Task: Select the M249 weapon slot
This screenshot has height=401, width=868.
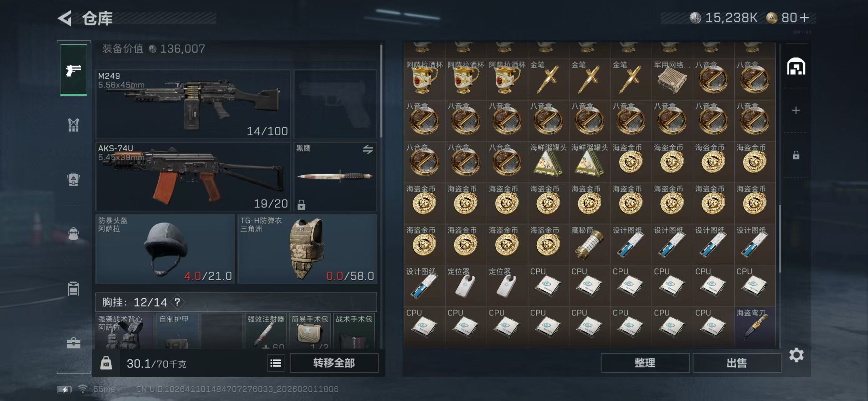Action: [193, 104]
